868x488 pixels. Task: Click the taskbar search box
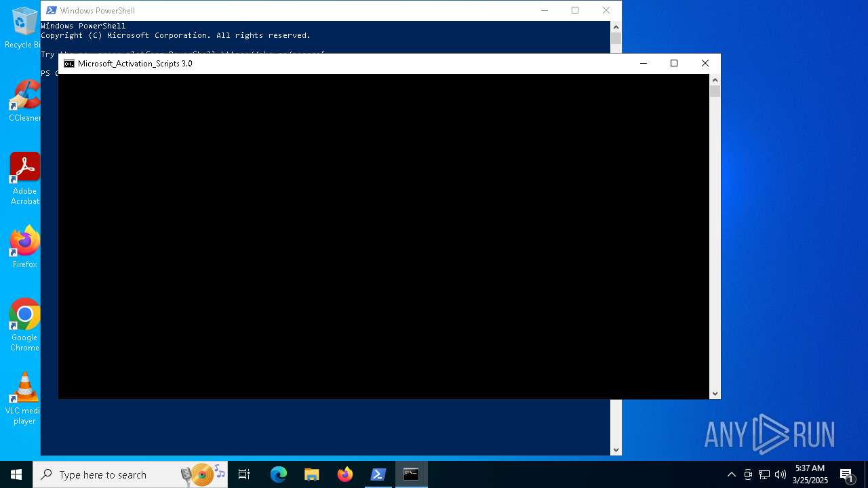point(130,474)
